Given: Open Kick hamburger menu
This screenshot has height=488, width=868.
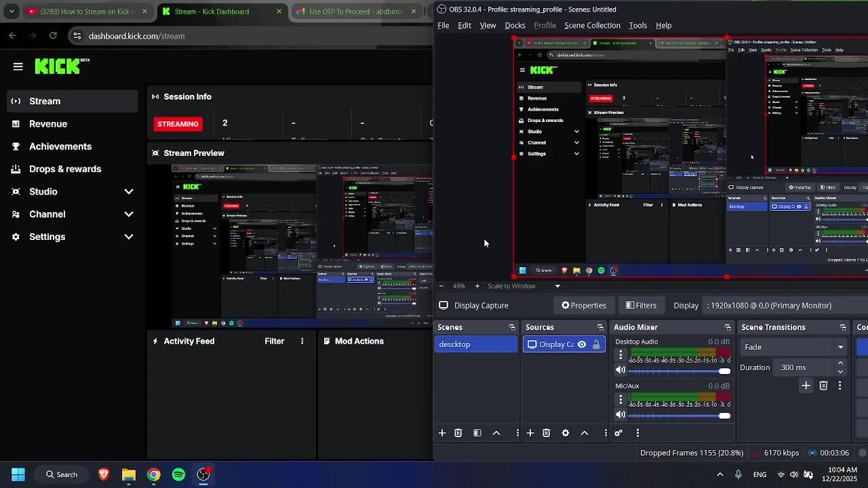Looking at the screenshot, I should click(18, 66).
